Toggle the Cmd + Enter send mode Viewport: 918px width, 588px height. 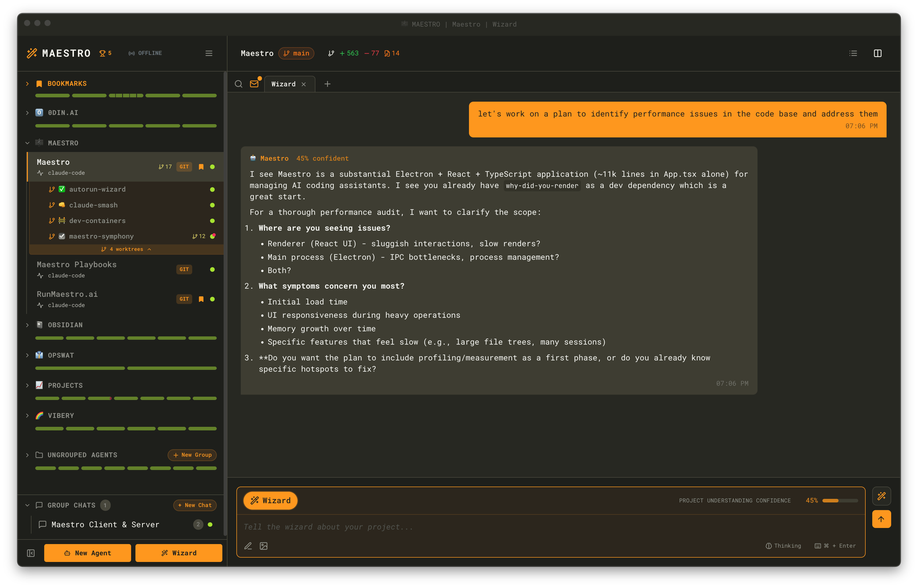pyautogui.click(x=835, y=546)
